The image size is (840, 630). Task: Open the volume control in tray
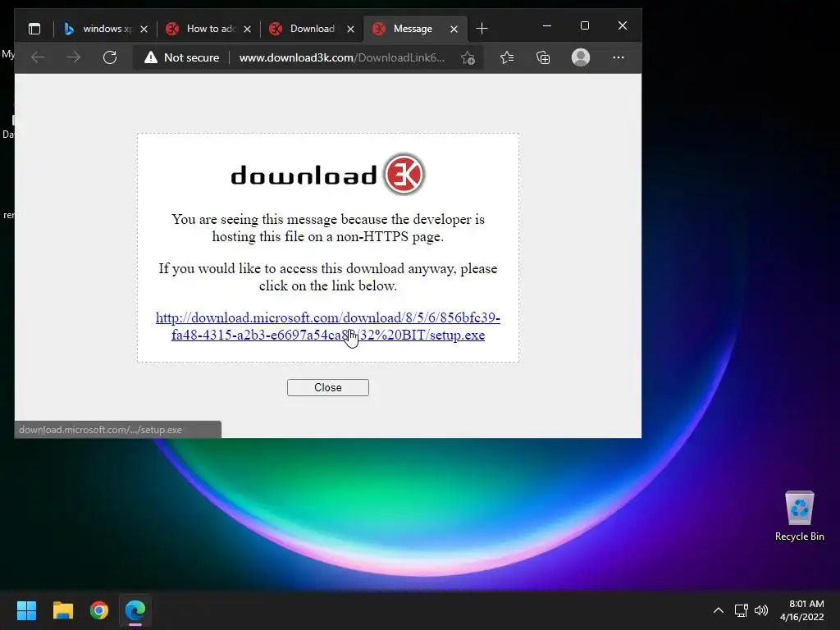[761, 610]
